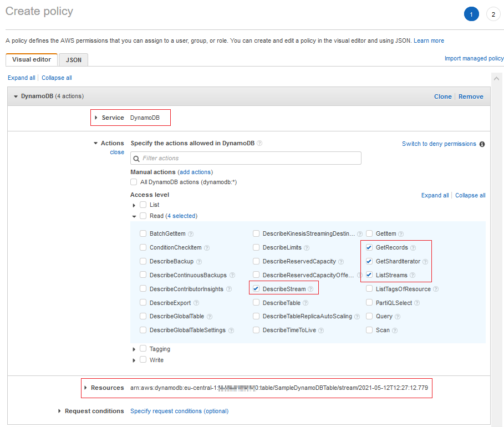Click help icon next to GetItem
The height and width of the screenshot is (427, 504).
401,234
